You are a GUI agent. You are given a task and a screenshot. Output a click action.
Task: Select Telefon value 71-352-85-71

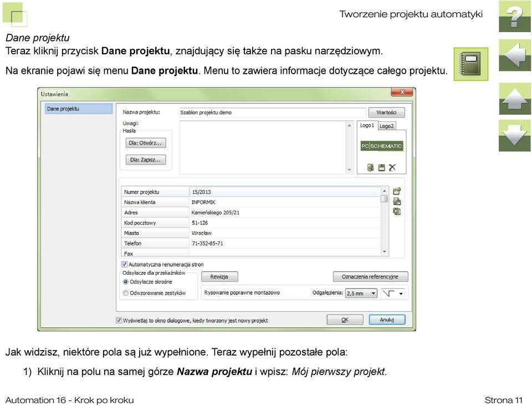pyautogui.click(x=285, y=244)
